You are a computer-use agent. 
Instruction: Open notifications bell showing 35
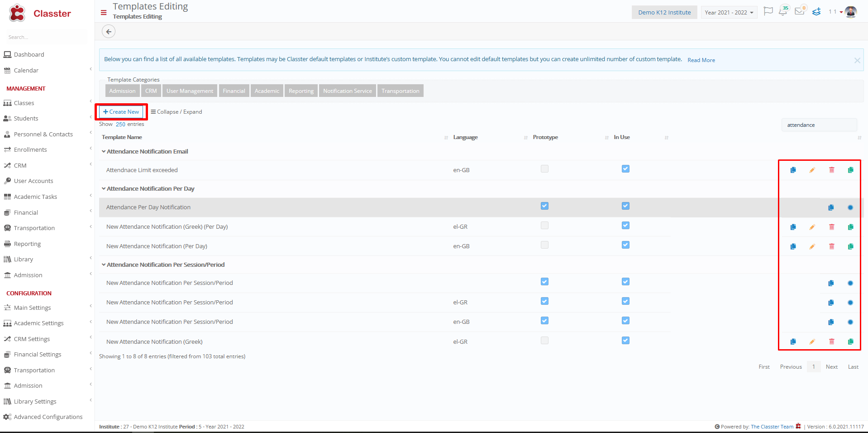click(783, 11)
